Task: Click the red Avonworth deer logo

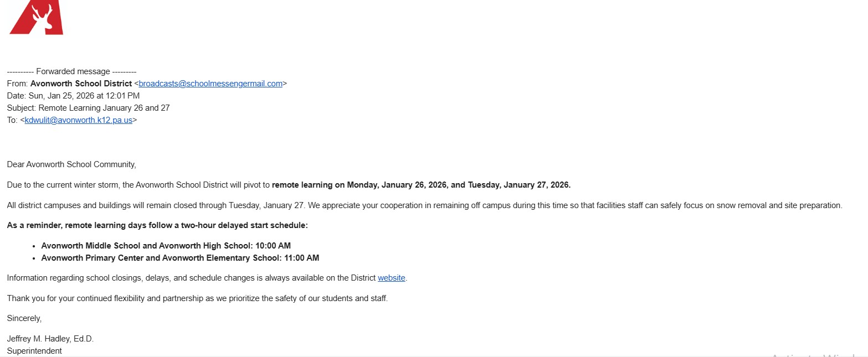Action: point(37,18)
